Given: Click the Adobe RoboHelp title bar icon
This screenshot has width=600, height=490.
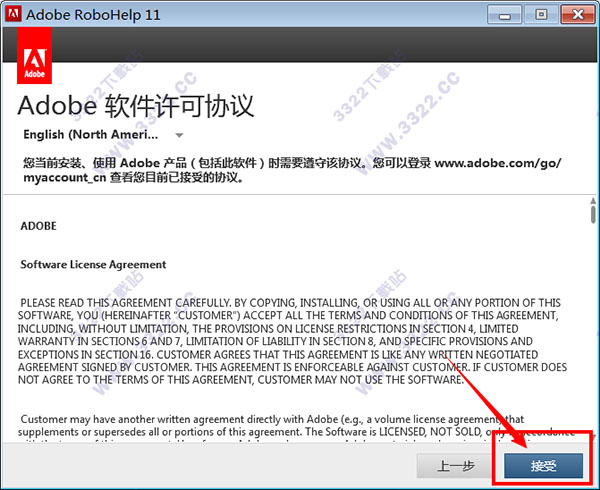Looking at the screenshot, I should click(x=13, y=14).
